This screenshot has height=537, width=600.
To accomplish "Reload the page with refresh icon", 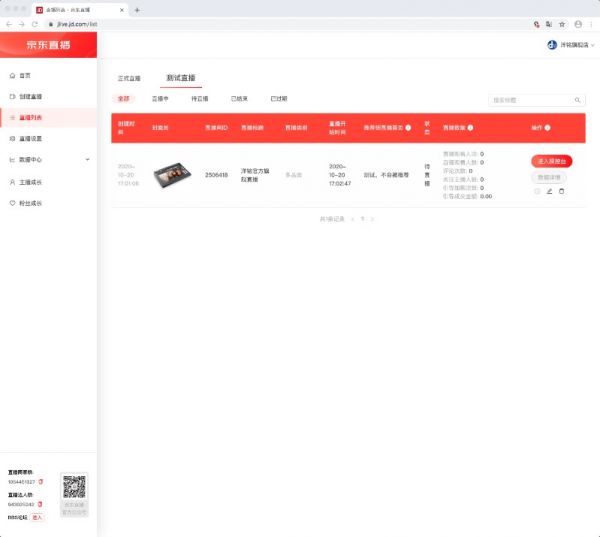I will (35, 24).
